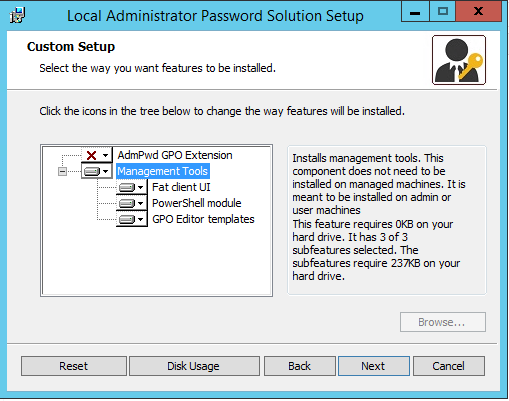Open the Disk Usage dialog

(194, 366)
